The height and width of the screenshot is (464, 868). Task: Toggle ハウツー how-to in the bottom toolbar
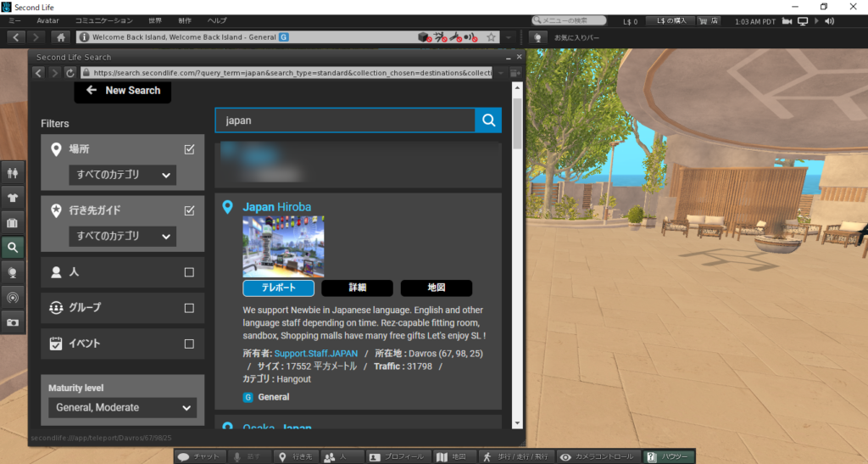pyautogui.click(x=668, y=457)
